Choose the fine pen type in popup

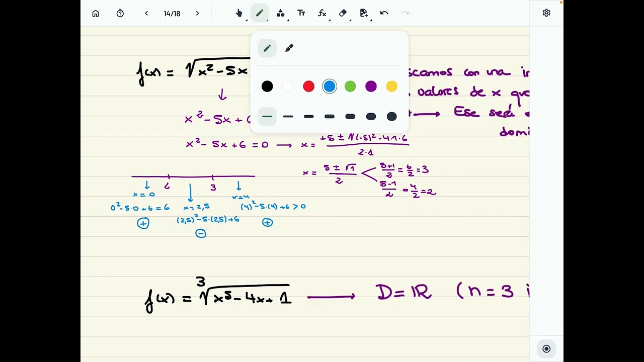tap(267, 48)
